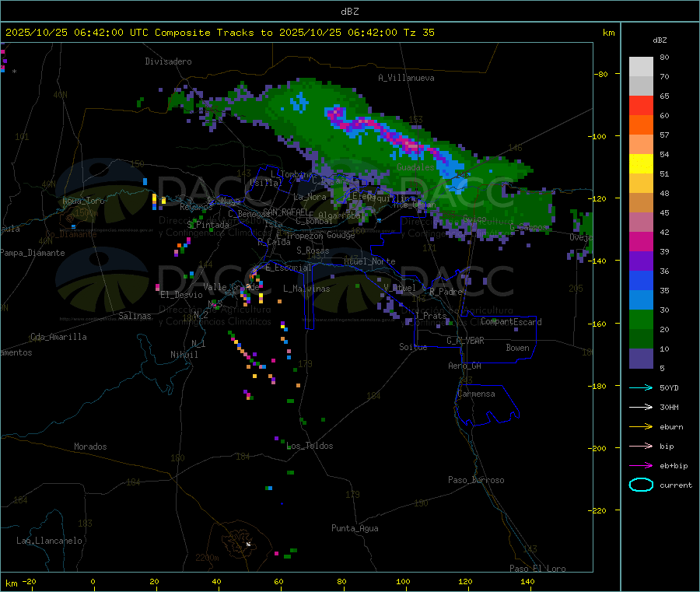Screen dimensions: 700x592
Task: Click the 30HM white arrow legend icon
Action: click(641, 407)
